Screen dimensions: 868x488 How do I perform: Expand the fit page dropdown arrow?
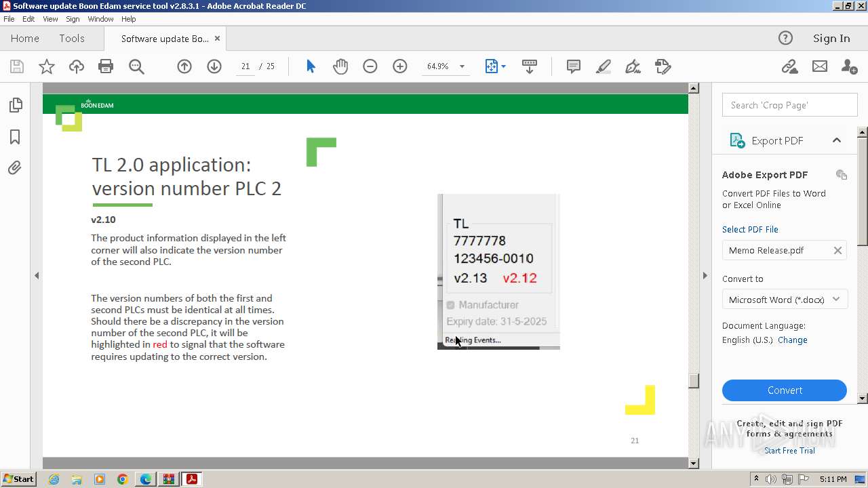[503, 66]
